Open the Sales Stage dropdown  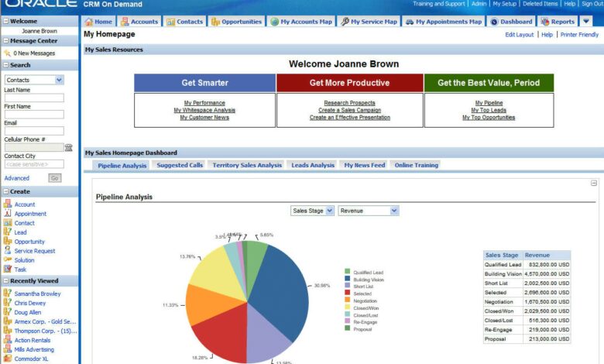point(329,211)
